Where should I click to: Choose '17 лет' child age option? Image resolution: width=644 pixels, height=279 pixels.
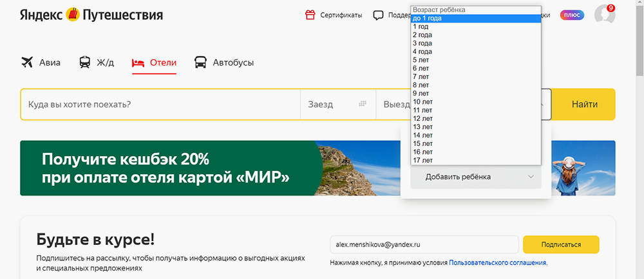(476, 160)
